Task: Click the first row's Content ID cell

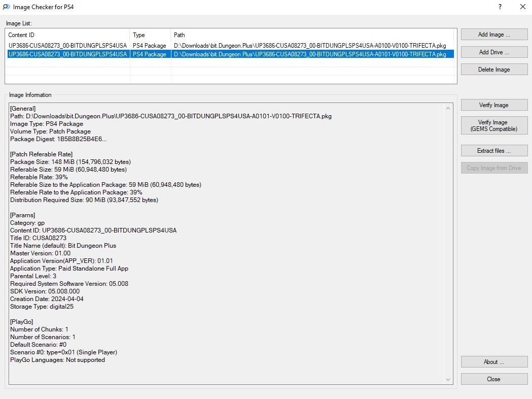Action: [x=67, y=46]
